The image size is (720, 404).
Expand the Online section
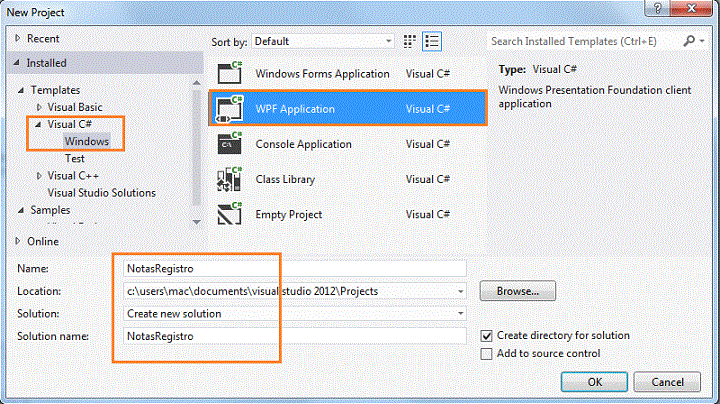pyautogui.click(x=17, y=241)
